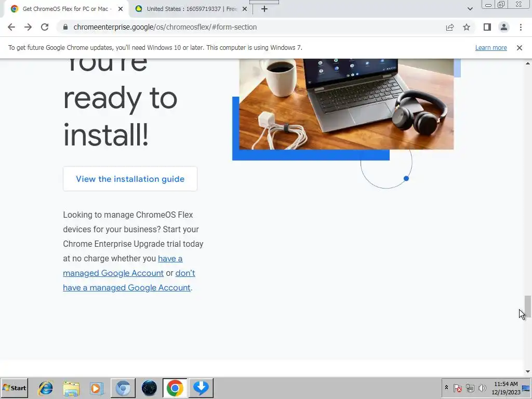Go back to the previous page
532x399 pixels.
pyautogui.click(x=11, y=27)
